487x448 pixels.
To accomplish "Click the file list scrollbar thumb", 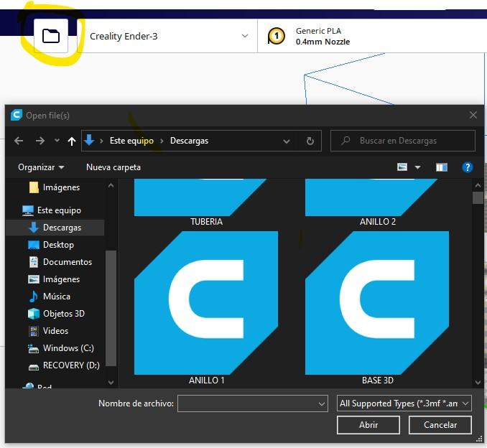I will pos(478,197).
